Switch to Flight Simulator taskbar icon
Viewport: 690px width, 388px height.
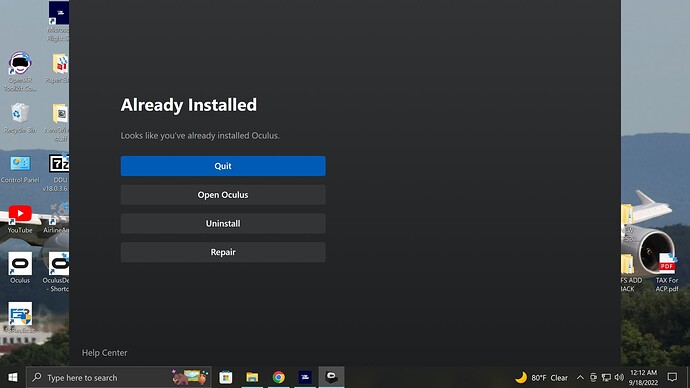click(305, 377)
